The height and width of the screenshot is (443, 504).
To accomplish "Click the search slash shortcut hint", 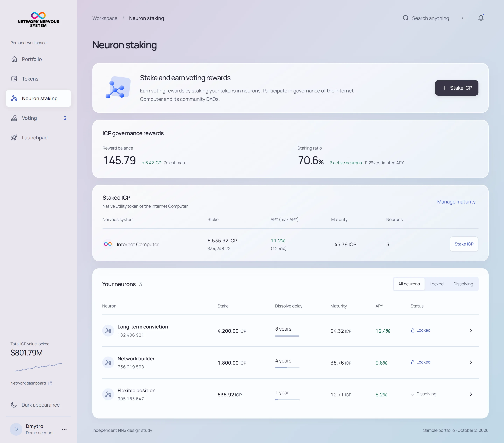I will point(462,18).
